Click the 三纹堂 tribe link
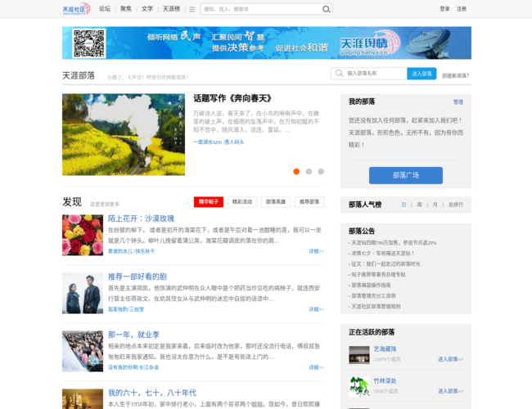Image resolution: width=532 pixels, height=409 pixels. point(137,309)
